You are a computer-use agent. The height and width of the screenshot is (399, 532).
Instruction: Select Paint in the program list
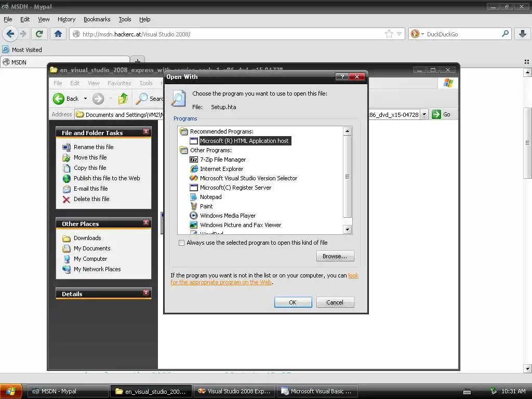pos(206,206)
